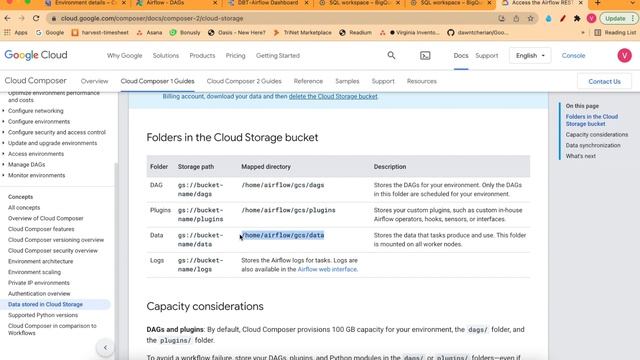Follow the delete the Cloud Storage bucket link

(x=333, y=96)
